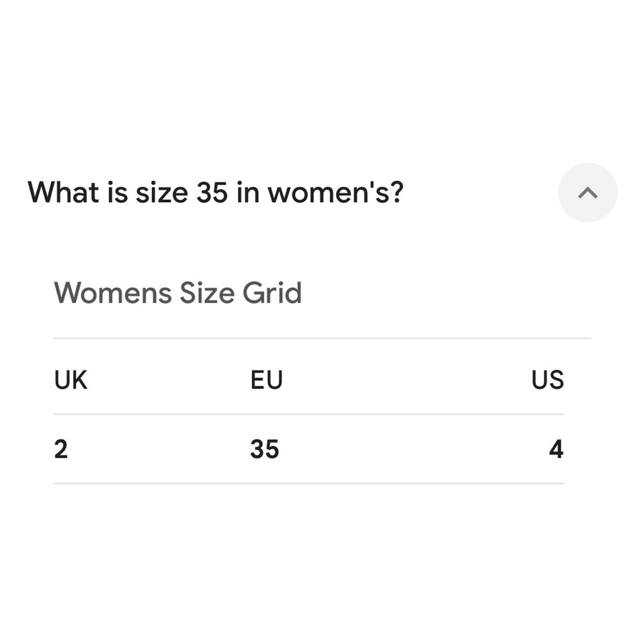Select the "Womens Size Grid" heading

(178, 293)
